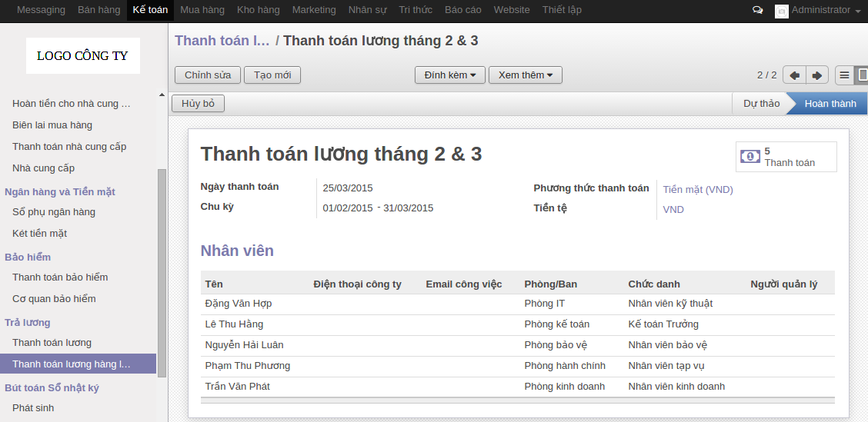Click the Tạo mới button
The height and width of the screenshot is (422, 868).
pyautogui.click(x=272, y=75)
